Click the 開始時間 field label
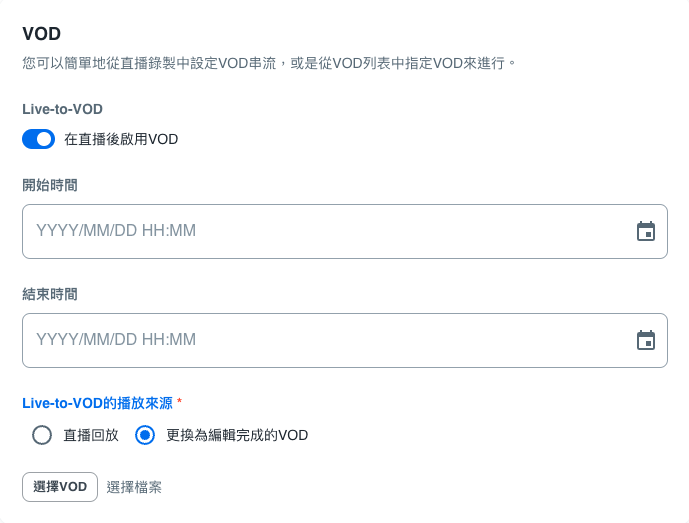The height and width of the screenshot is (523, 689). (50, 184)
